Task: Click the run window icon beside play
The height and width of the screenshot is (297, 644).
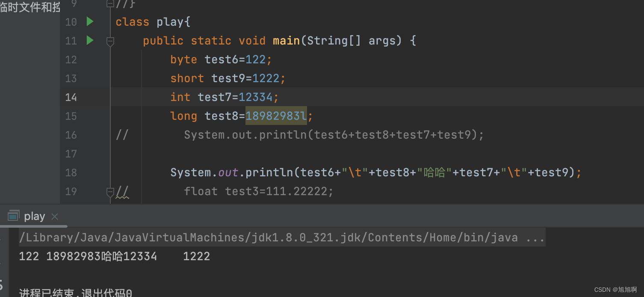Action: tap(14, 216)
